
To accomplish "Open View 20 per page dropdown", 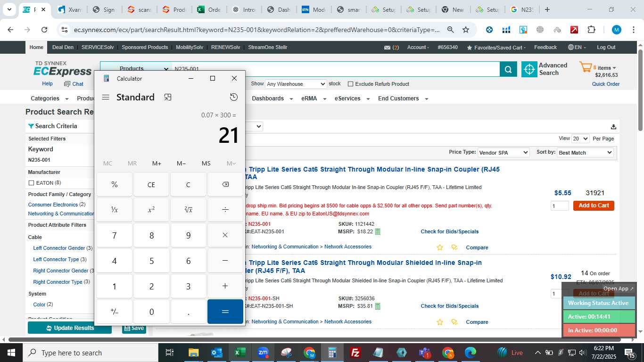I will point(580,139).
